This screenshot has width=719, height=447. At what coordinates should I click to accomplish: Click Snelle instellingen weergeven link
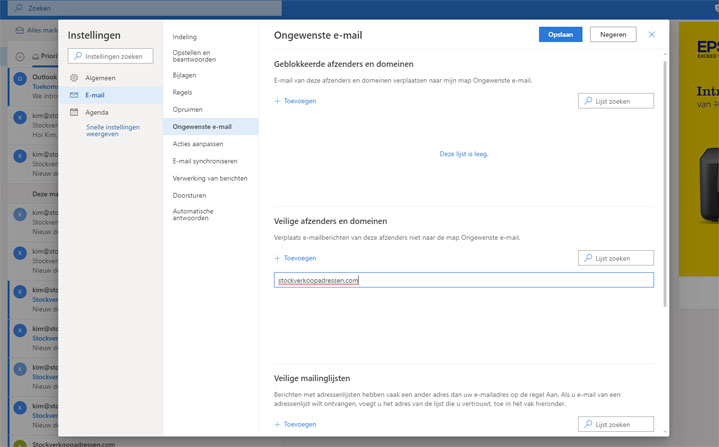pos(112,129)
